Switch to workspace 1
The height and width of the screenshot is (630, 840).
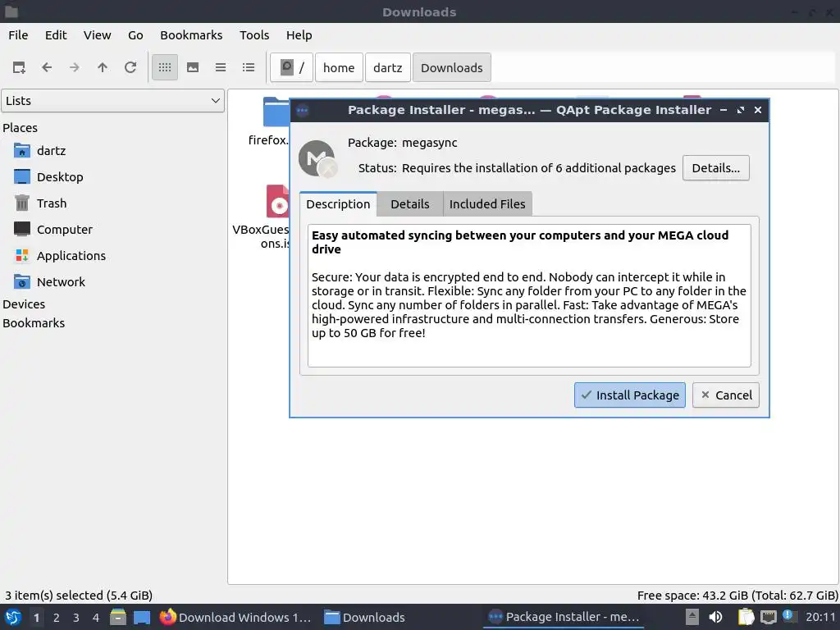pyautogui.click(x=36, y=618)
